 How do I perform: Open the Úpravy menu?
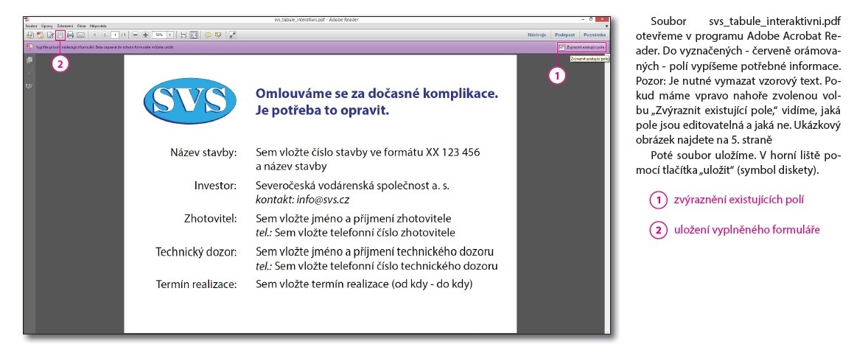[47, 26]
